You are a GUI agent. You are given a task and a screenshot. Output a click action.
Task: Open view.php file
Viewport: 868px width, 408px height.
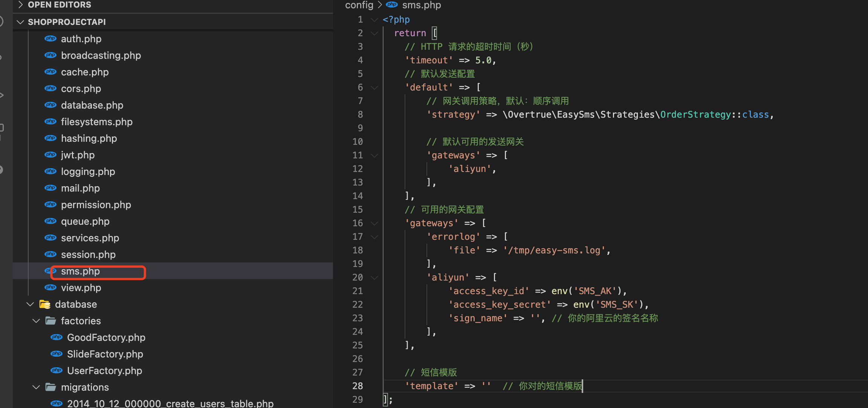(81, 288)
